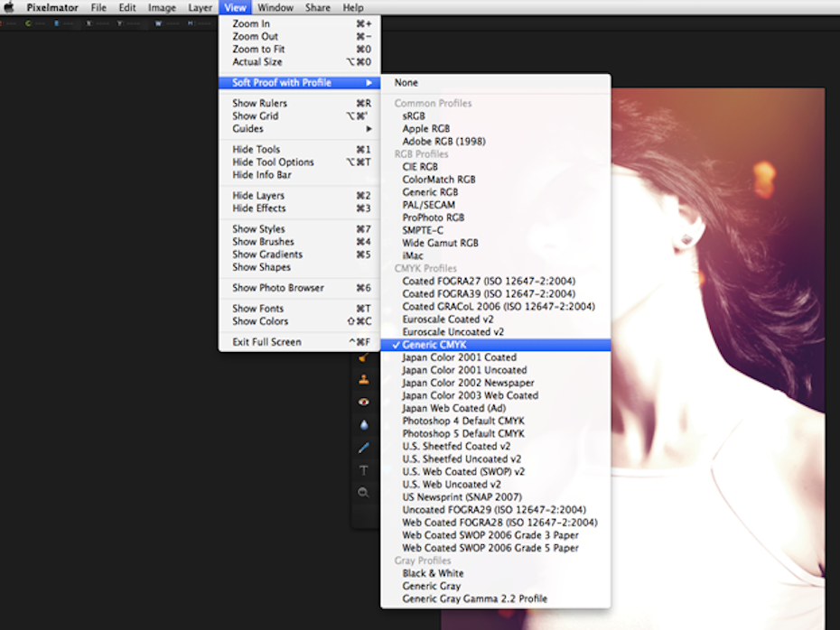Viewport: 840px width, 630px height.
Task: Click Exit Full Screen
Action: (266, 342)
